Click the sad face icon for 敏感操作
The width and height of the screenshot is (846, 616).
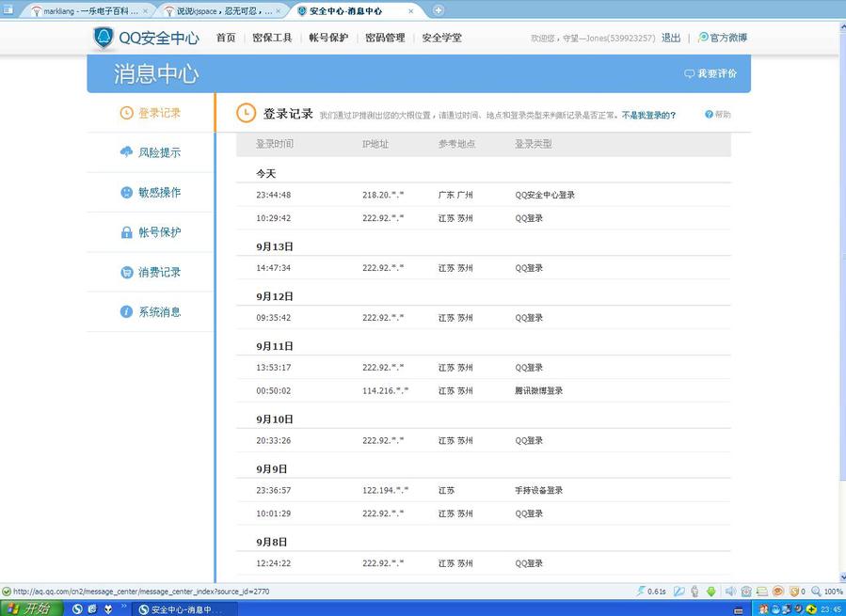click(126, 192)
